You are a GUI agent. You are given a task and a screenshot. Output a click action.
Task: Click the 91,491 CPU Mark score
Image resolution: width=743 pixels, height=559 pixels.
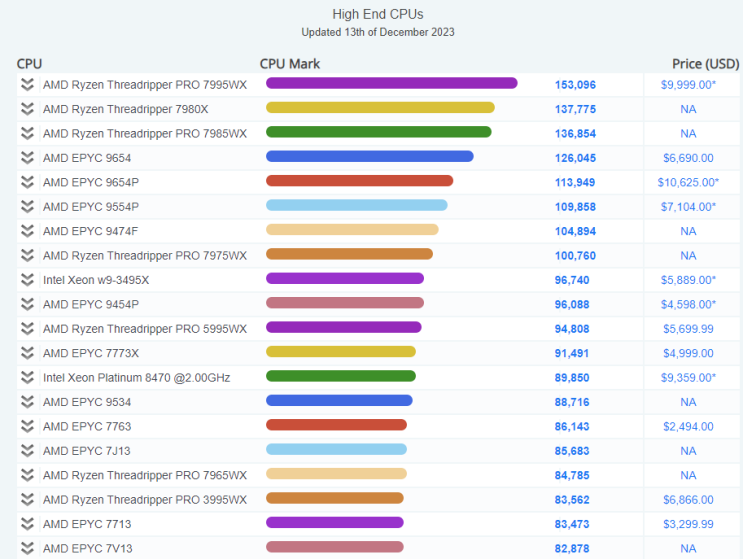571,353
